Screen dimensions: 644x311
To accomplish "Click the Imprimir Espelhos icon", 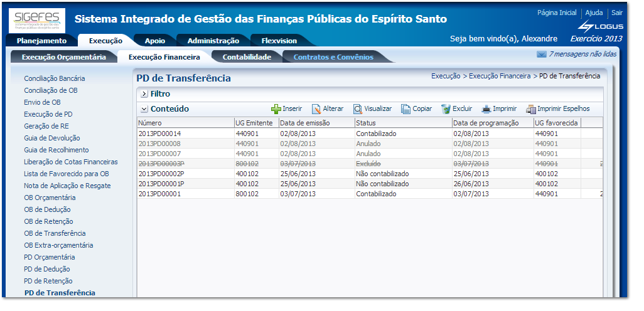I will tap(530, 109).
